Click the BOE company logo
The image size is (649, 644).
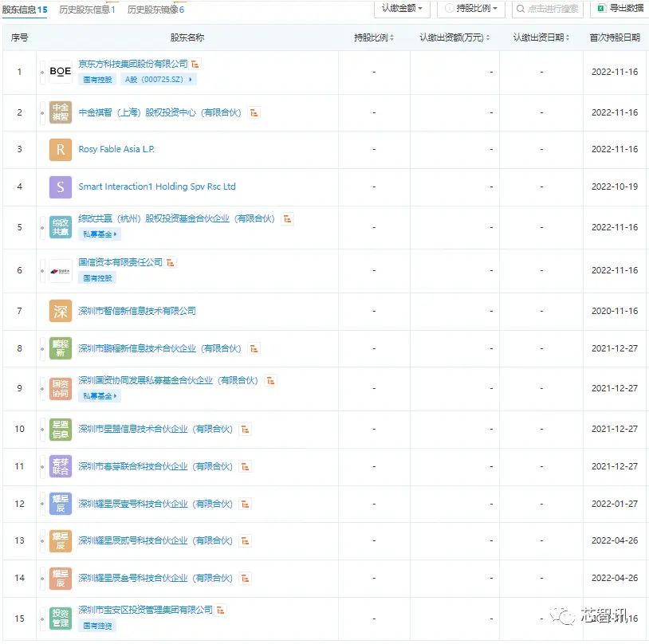click(61, 72)
